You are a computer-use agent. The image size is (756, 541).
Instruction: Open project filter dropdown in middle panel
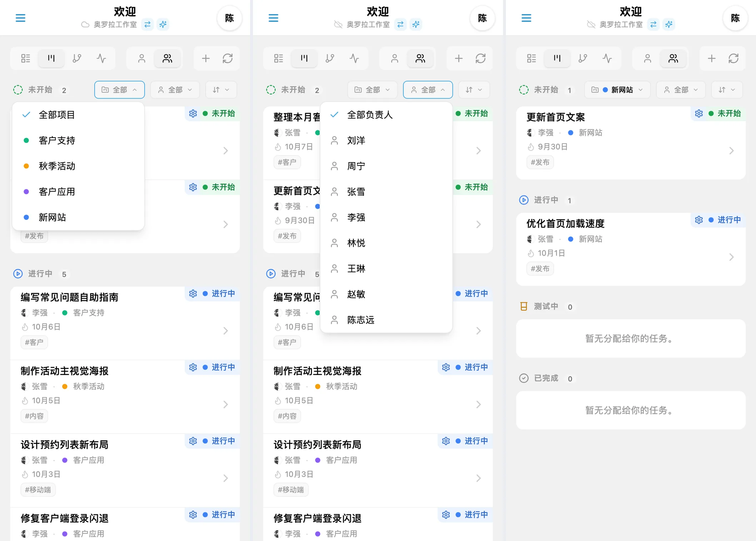pos(372,90)
